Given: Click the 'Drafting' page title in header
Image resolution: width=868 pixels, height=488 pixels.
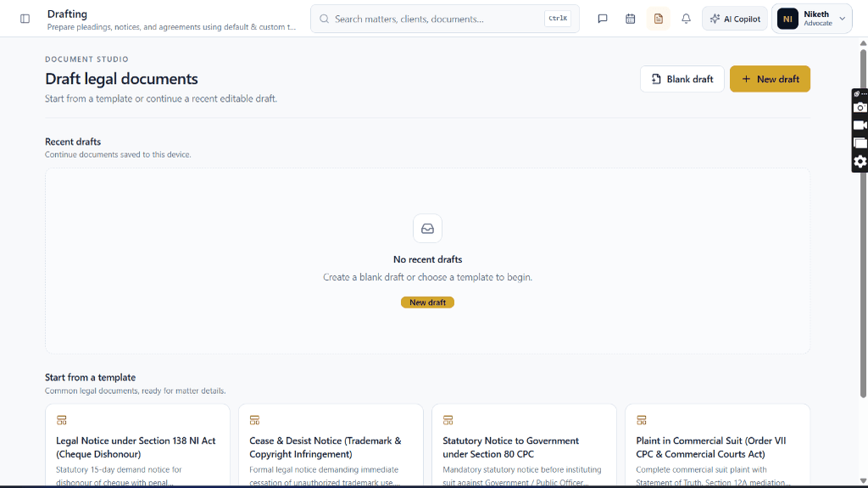Looking at the screenshot, I should pos(67,14).
